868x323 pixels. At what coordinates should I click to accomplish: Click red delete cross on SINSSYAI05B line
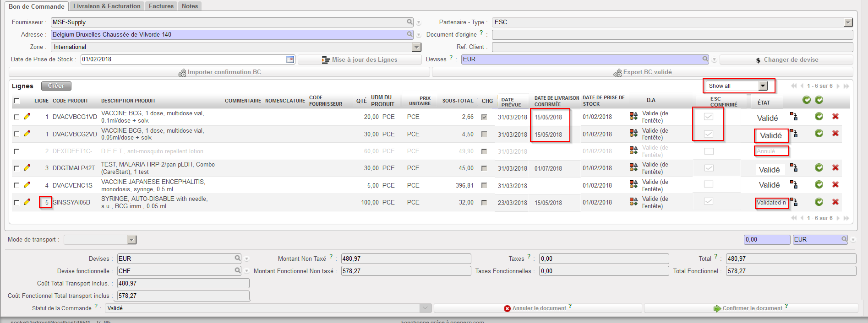835,202
